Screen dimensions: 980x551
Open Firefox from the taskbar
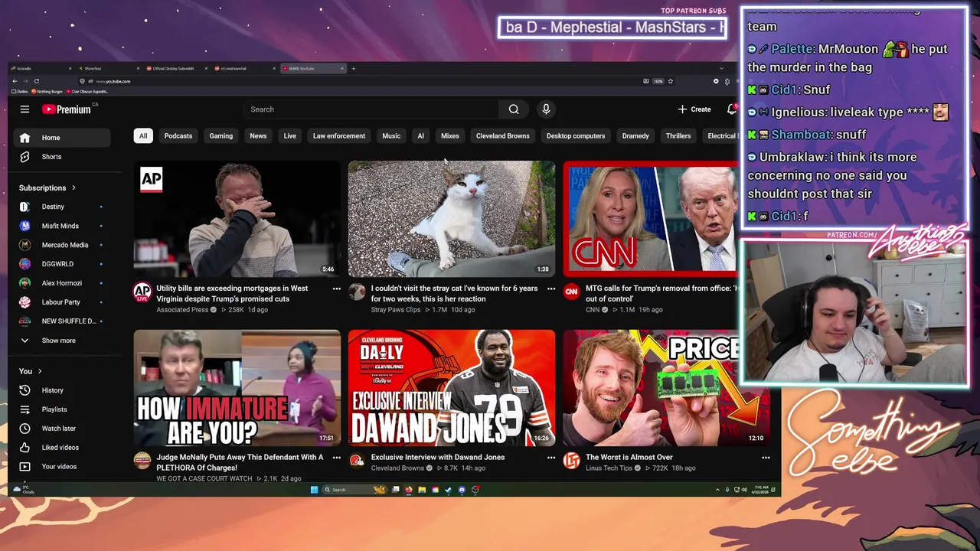[409, 490]
